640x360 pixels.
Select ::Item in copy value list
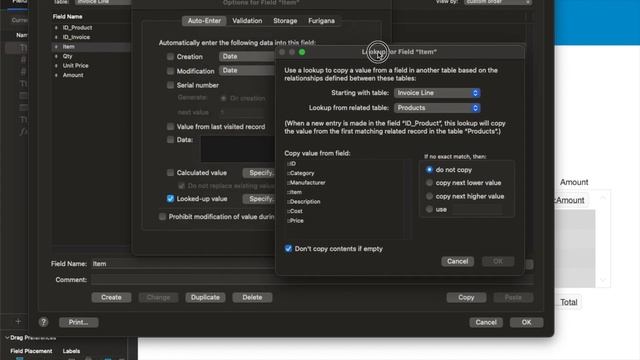295,192
